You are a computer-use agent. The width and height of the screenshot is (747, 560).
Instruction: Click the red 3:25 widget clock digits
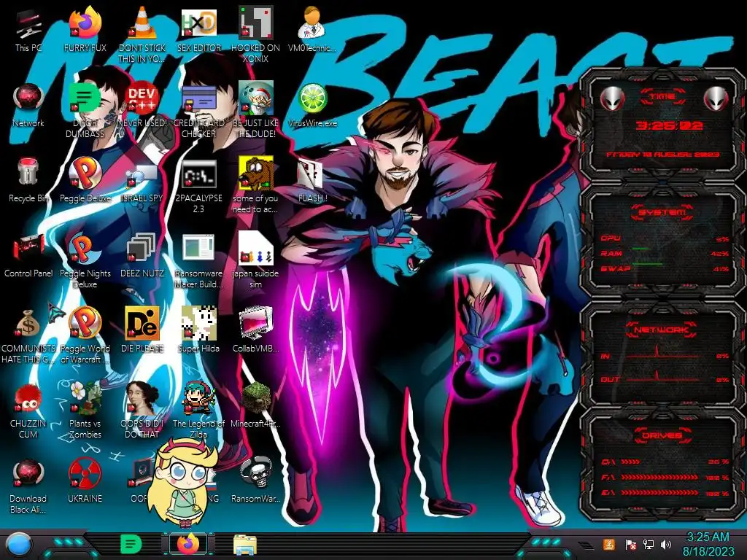click(x=670, y=125)
